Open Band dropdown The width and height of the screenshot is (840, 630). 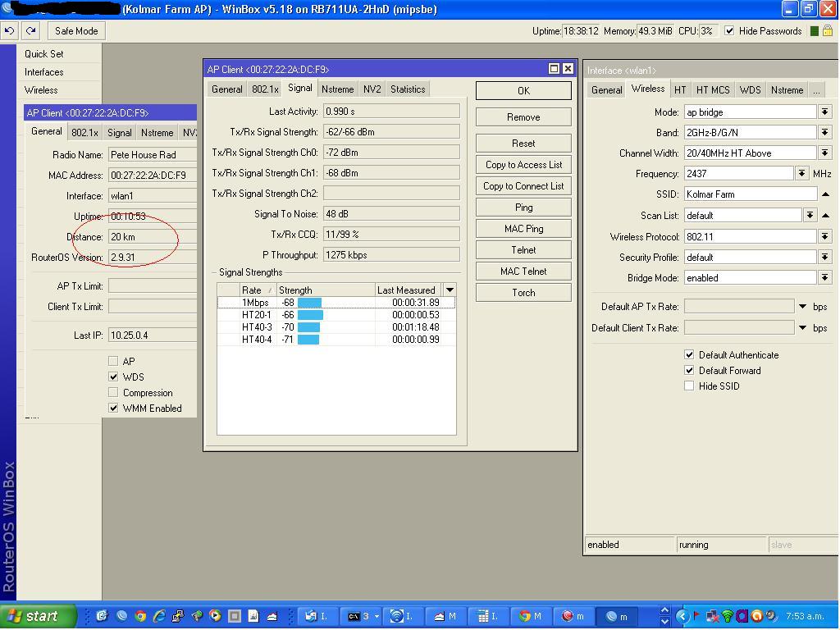click(825, 132)
